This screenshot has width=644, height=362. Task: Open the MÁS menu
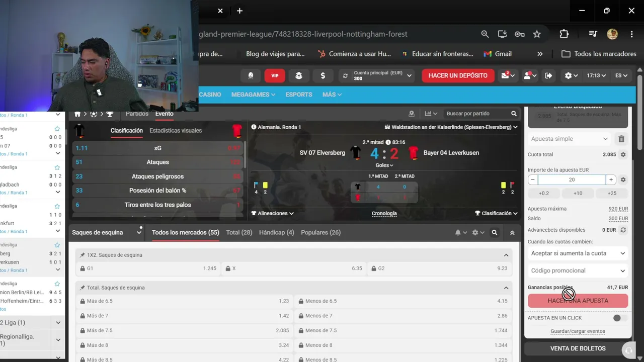point(332,95)
